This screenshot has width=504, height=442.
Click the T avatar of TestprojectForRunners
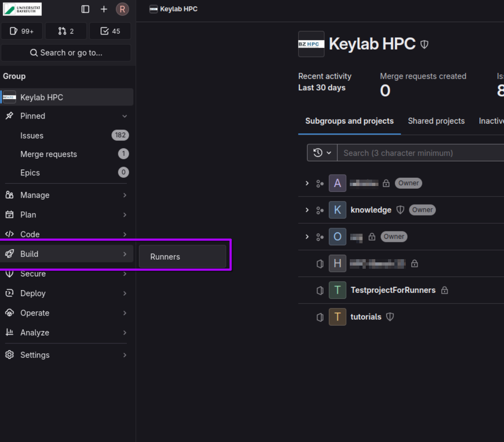click(x=338, y=290)
